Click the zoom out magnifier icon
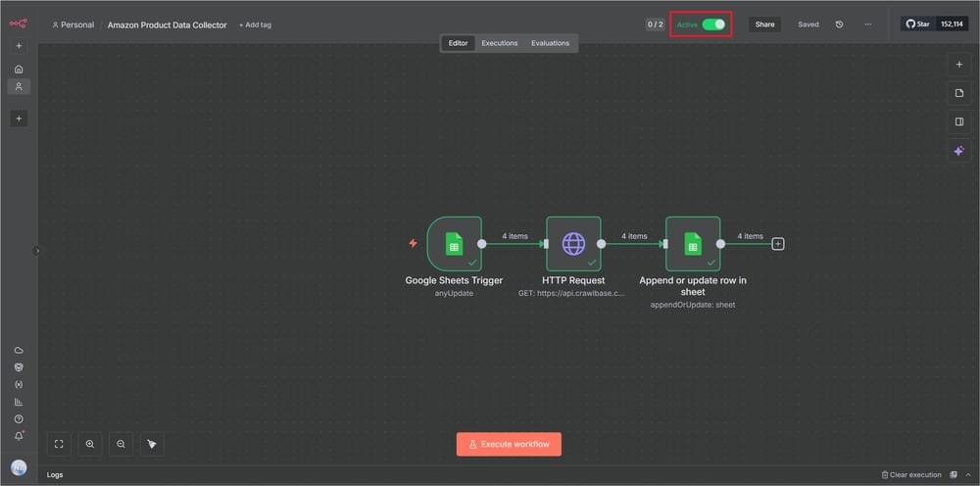The height and width of the screenshot is (486, 980). coord(121,444)
